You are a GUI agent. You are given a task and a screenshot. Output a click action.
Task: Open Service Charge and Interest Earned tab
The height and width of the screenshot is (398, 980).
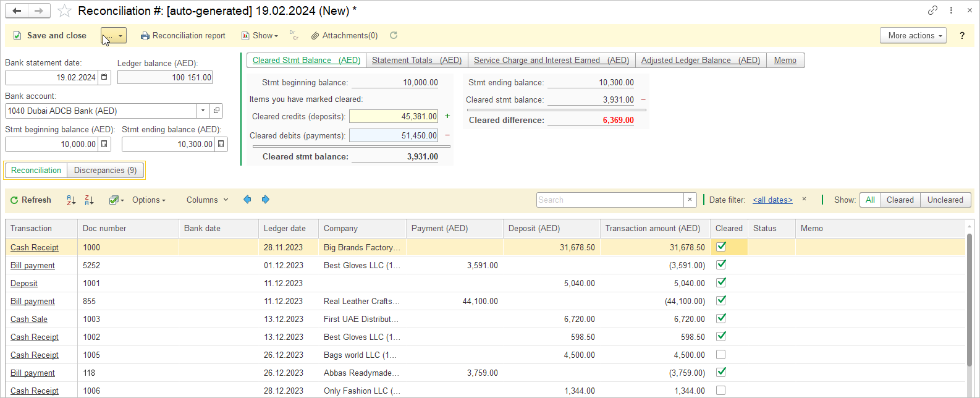pos(551,60)
